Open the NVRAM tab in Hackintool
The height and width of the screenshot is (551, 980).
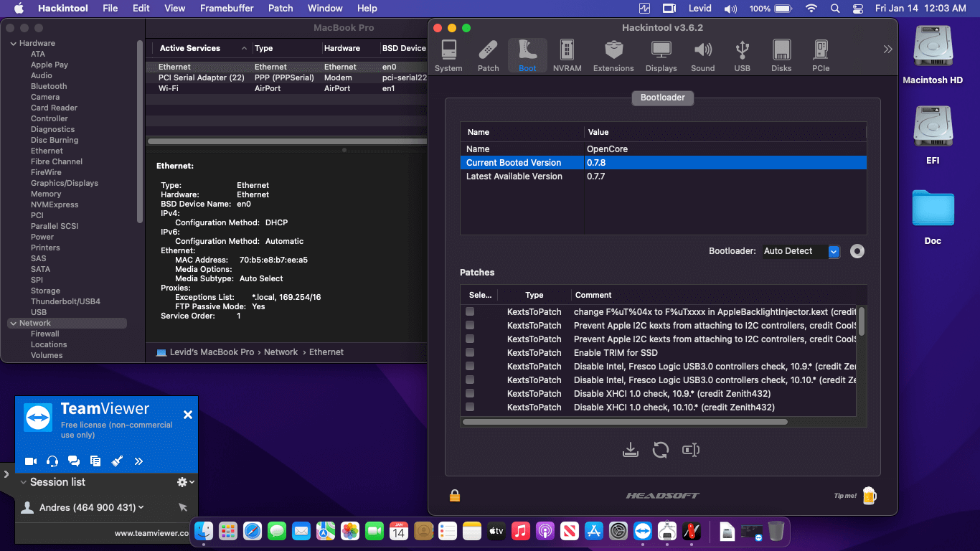(567, 56)
